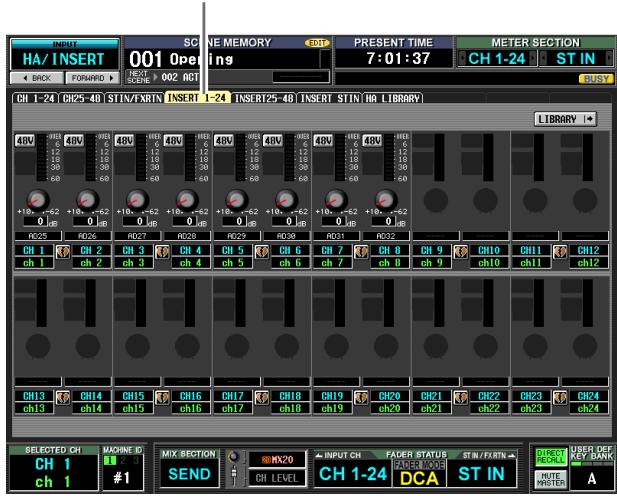Click the BACK button
Image resolution: width=617 pixels, height=496 pixels.
pyautogui.click(x=37, y=78)
